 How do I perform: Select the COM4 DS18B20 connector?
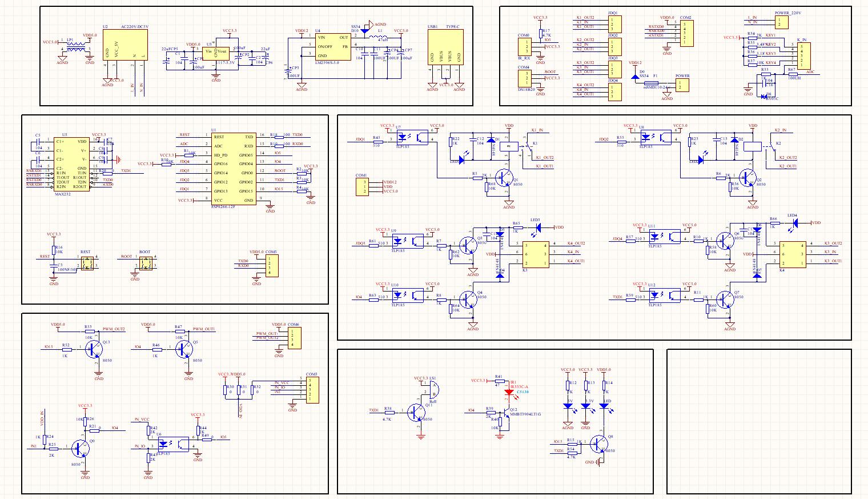point(524,78)
